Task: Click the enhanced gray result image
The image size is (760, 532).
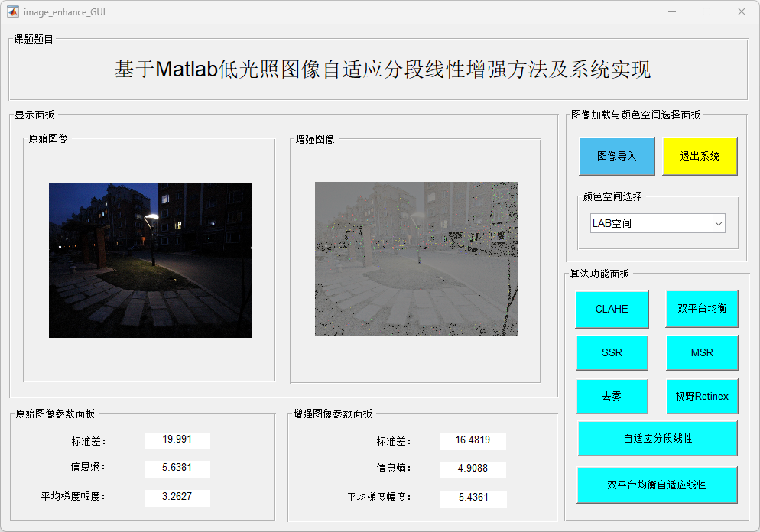Action: pyautogui.click(x=417, y=259)
